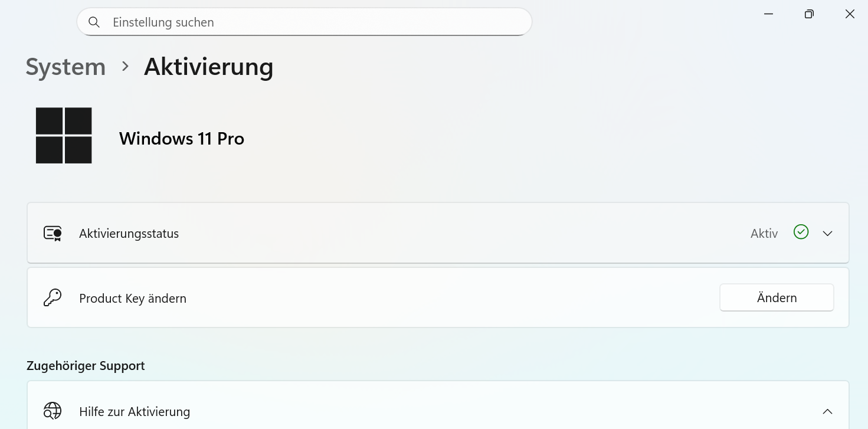The height and width of the screenshot is (429, 868).
Task: Click the Product Key ändern label
Action: point(133,299)
